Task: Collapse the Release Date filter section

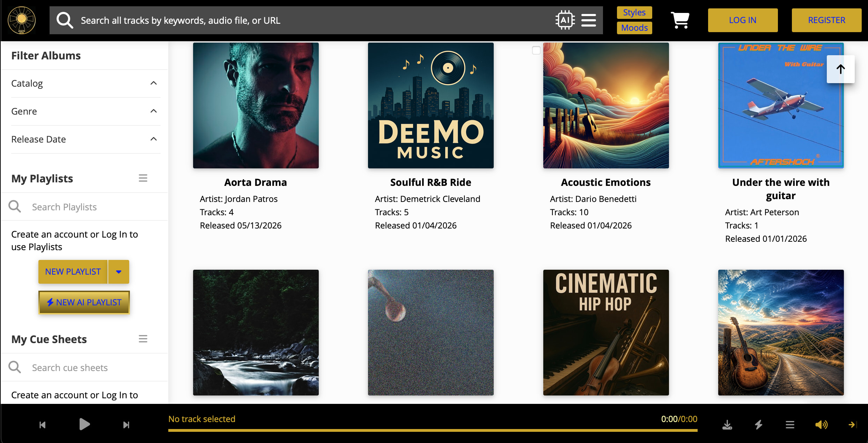Action: click(154, 139)
